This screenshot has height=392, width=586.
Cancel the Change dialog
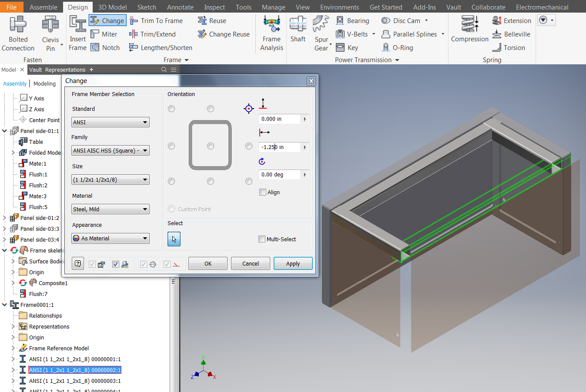pos(250,263)
